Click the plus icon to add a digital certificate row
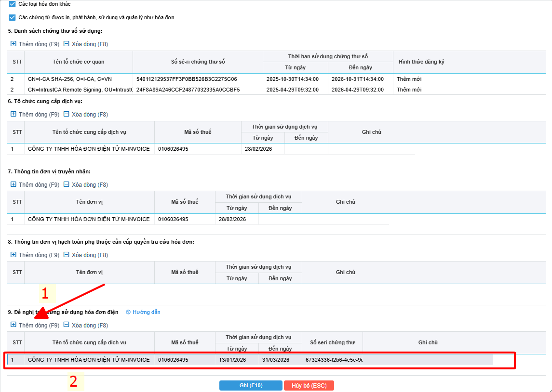This screenshot has width=552, height=392. [13, 44]
